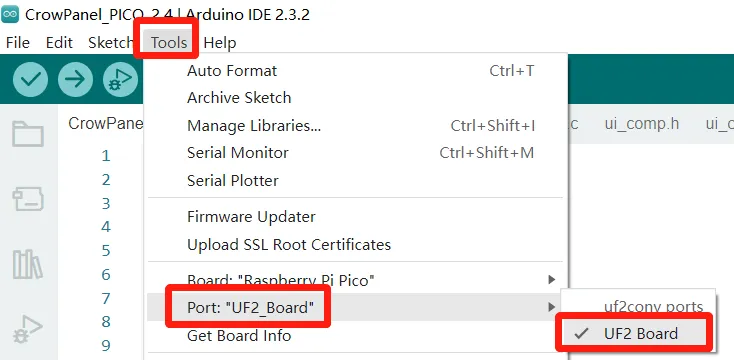Open the File menu
Image resolution: width=734 pixels, height=360 pixels.
pos(18,43)
